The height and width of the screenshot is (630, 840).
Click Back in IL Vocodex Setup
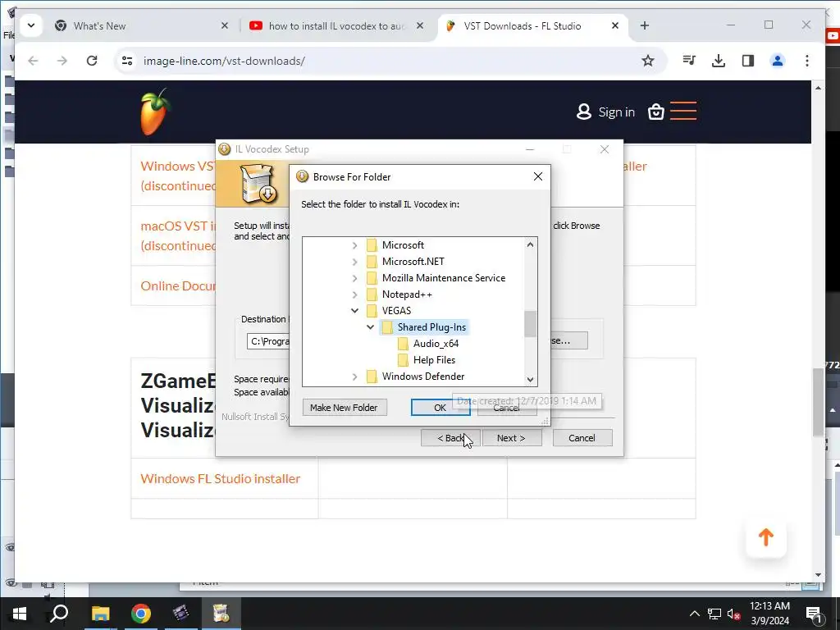tap(450, 438)
